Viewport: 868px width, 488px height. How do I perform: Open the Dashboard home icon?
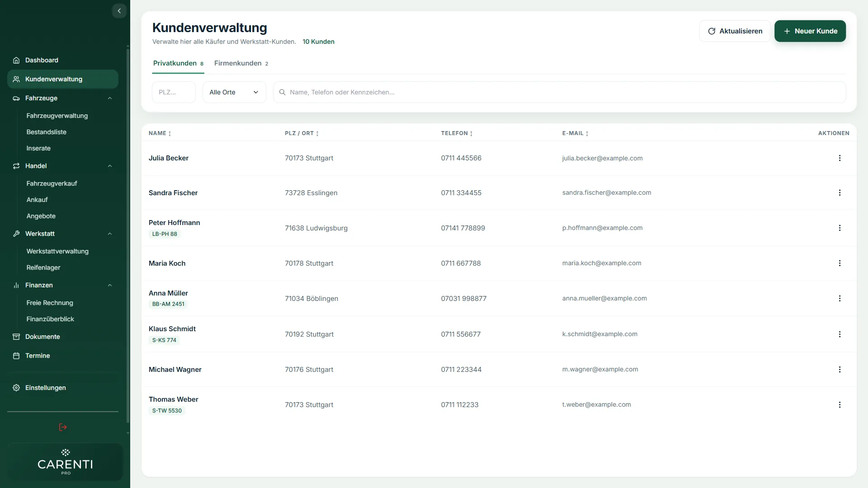(16, 60)
